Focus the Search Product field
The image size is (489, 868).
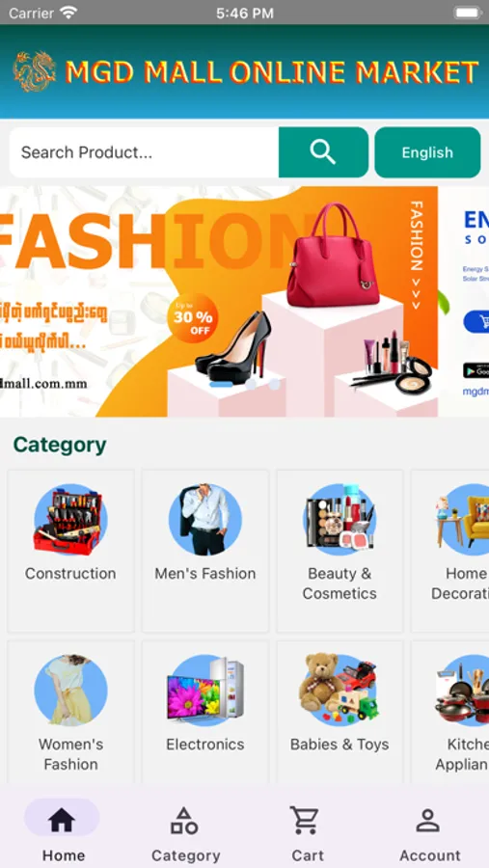[144, 152]
